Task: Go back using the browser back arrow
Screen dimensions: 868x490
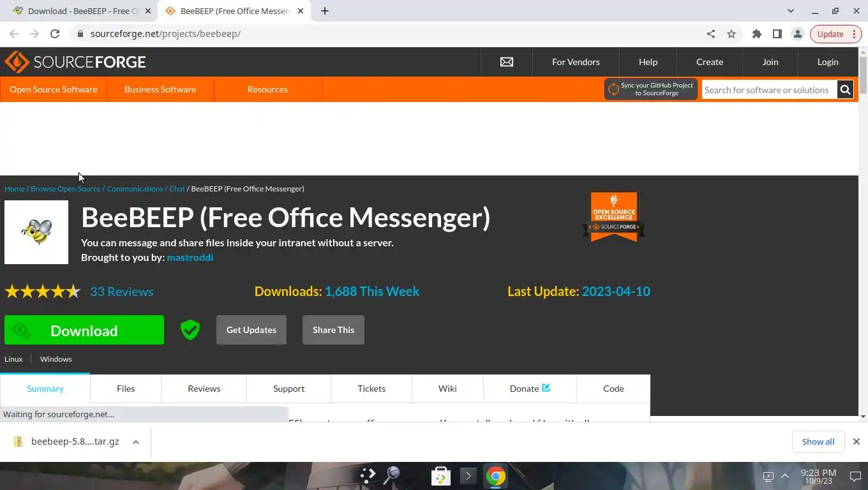Action: 14,34
